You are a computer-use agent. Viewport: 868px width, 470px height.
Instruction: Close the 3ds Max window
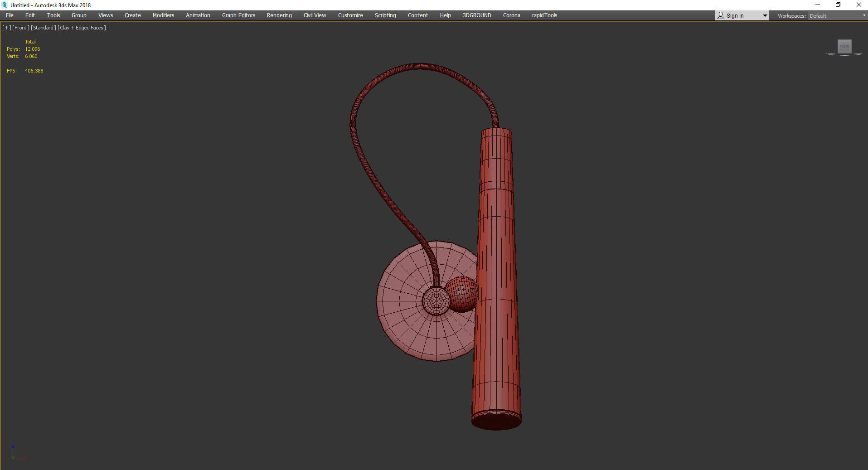tap(858, 5)
